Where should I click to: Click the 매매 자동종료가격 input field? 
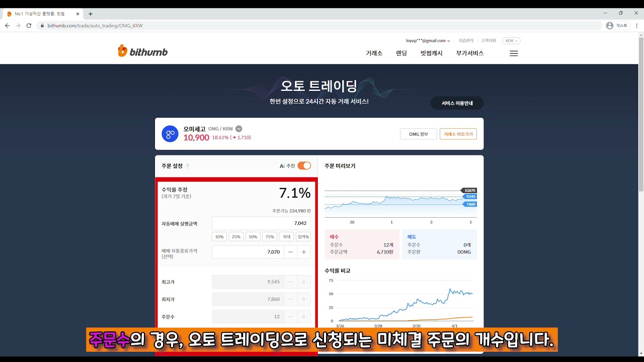(248, 252)
